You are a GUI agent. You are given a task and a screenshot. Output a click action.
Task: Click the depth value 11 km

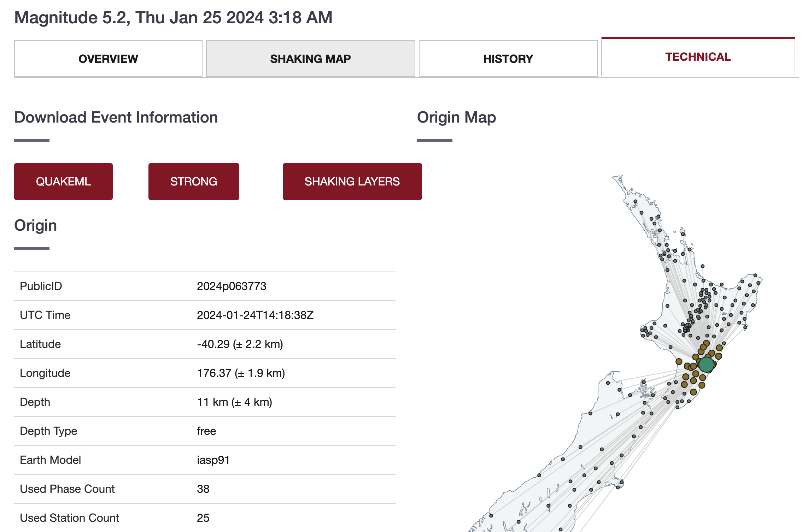pos(234,402)
